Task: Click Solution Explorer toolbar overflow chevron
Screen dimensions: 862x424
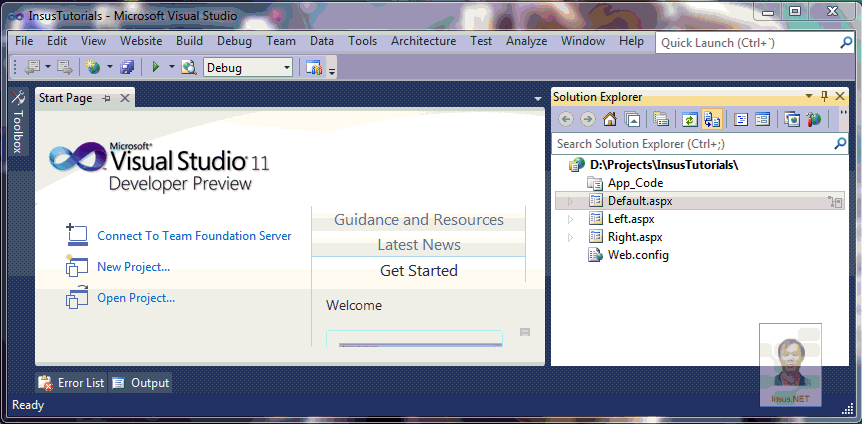Action: (x=843, y=113)
